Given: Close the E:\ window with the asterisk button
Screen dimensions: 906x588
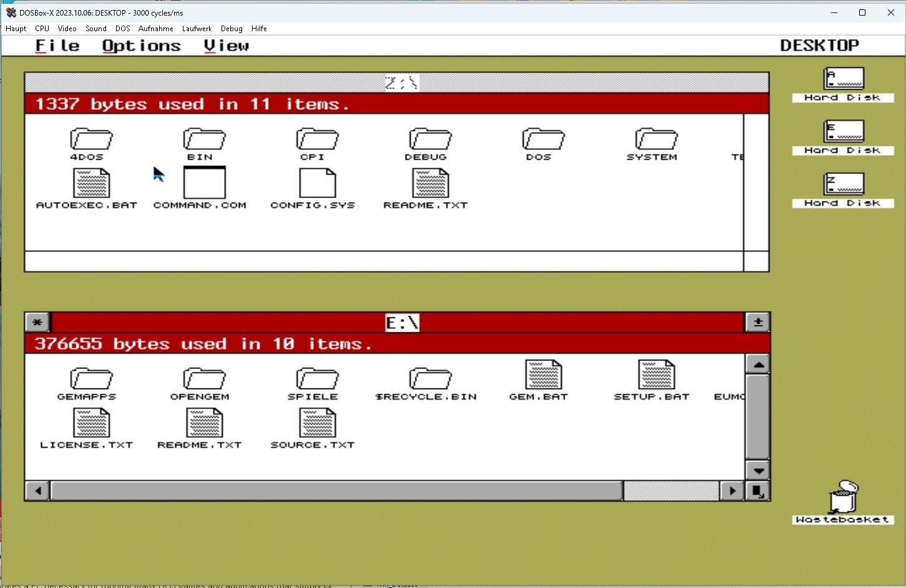Looking at the screenshot, I should [37, 322].
